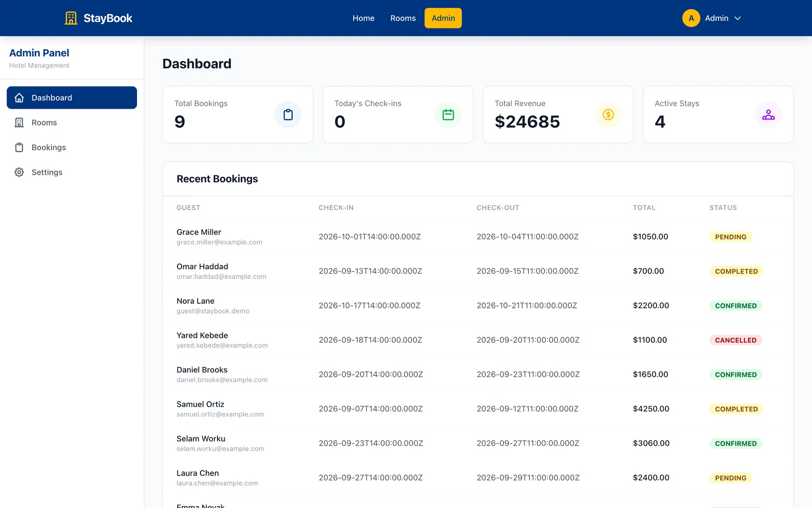The width and height of the screenshot is (812, 508).
Task: Click the StayBook brand name
Action: pyautogui.click(x=108, y=18)
